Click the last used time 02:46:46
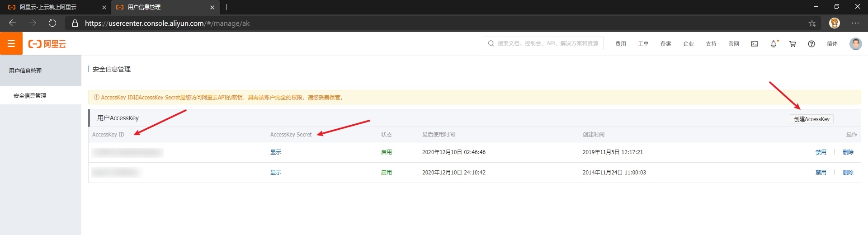The height and width of the screenshot is (235, 868). 454,152
